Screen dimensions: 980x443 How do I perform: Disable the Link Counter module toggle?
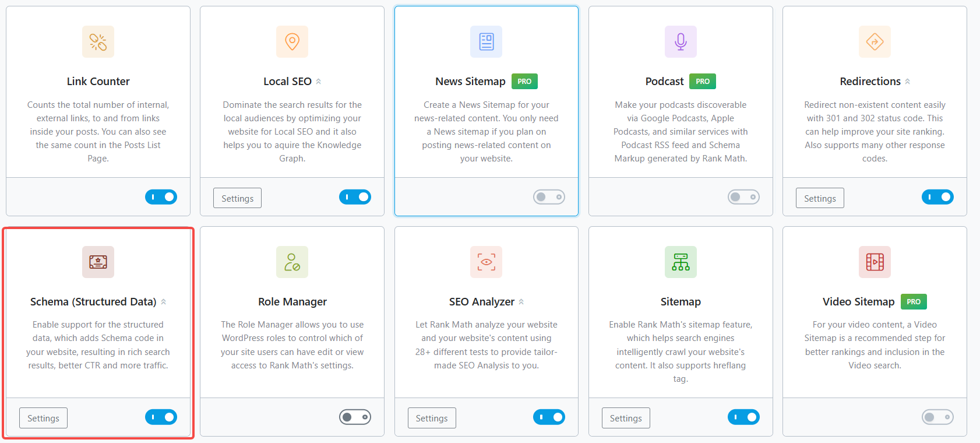pos(161,197)
